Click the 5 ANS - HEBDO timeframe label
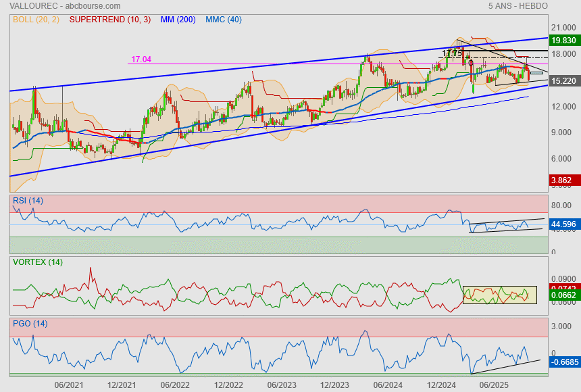The image size is (581, 392). click(517, 6)
